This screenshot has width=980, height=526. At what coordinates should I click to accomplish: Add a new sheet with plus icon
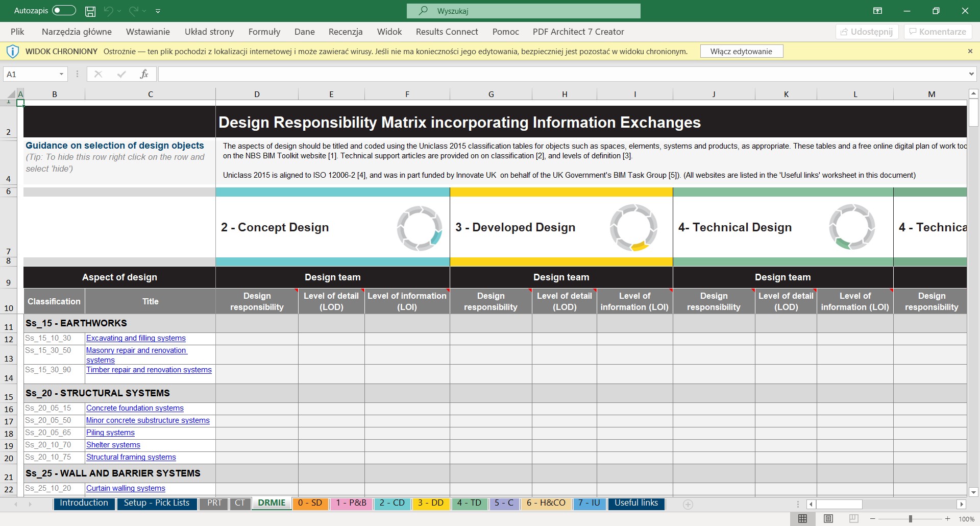(x=688, y=505)
